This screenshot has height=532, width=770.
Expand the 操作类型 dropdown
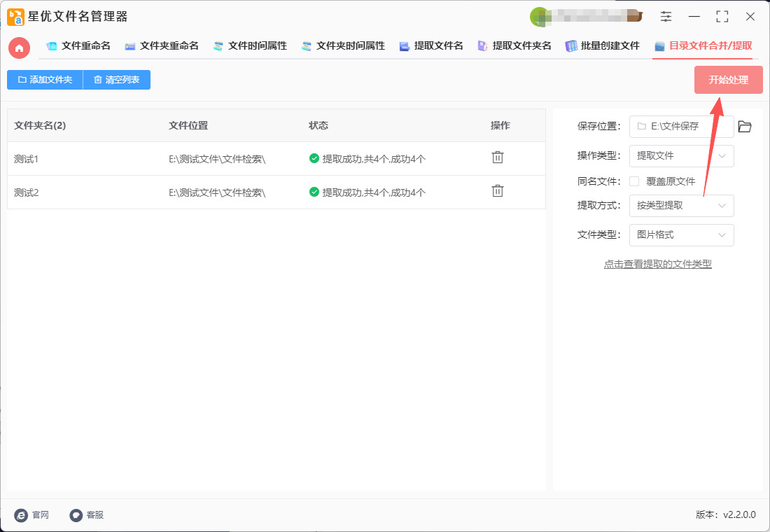pyautogui.click(x=681, y=156)
